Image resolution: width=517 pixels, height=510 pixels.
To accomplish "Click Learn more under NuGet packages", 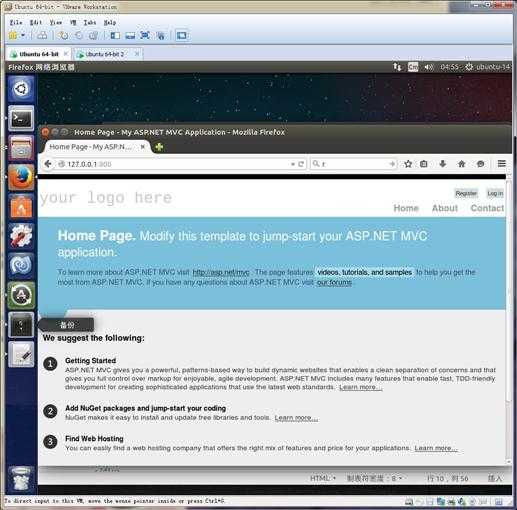I will [x=296, y=418].
